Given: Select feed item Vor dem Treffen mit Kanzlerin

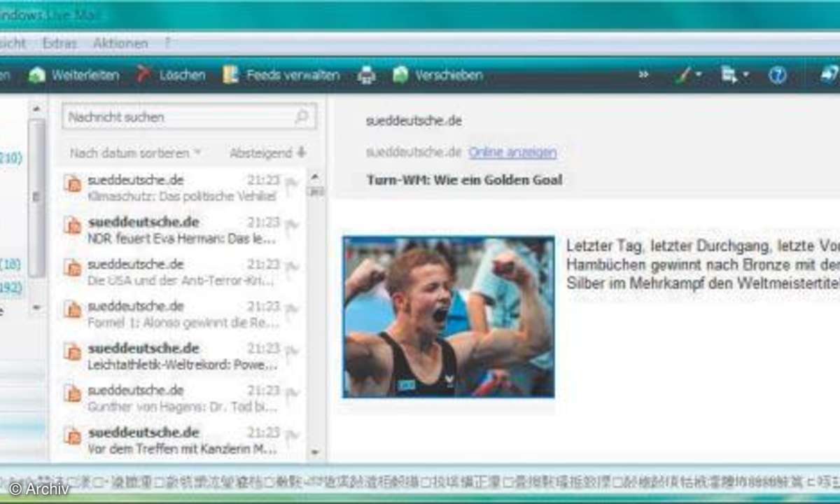Looking at the screenshot, I should click(x=182, y=440).
